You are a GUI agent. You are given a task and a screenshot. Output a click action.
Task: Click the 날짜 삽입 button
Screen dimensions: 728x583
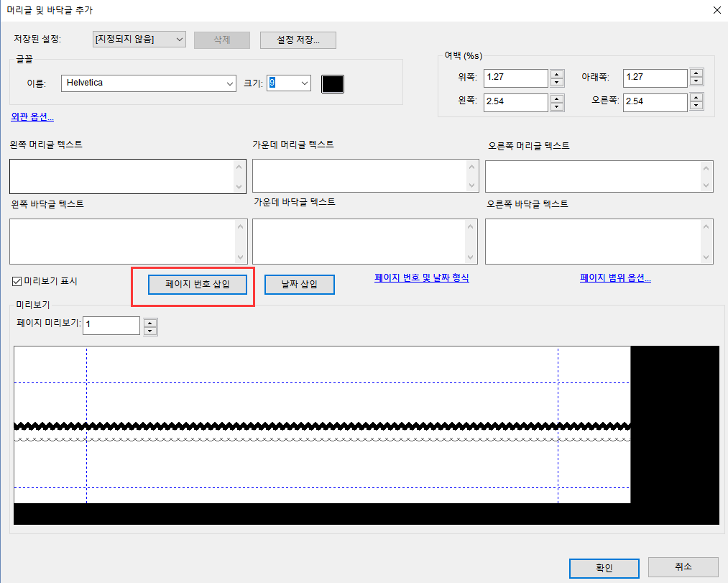(299, 284)
